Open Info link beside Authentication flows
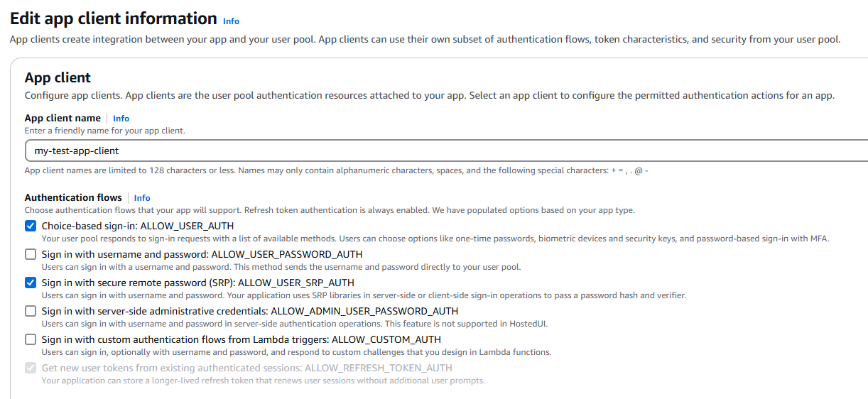 142,198
